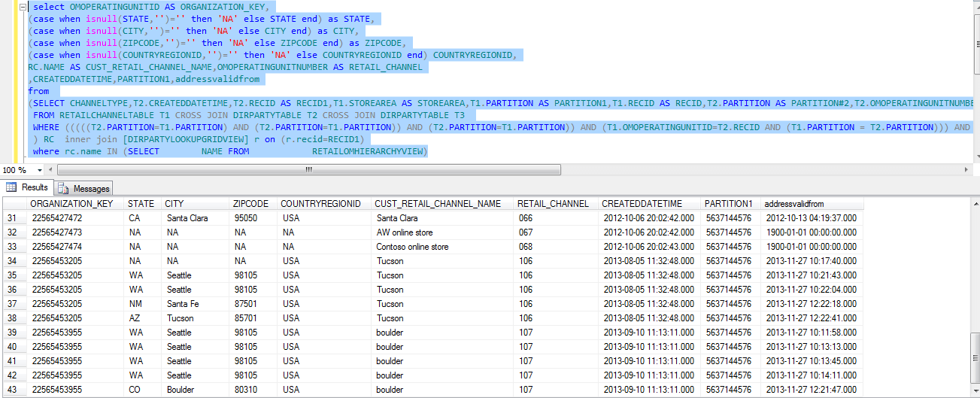The image size is (980, 398).
Task: Click the Contoso online store cell
Action: [443, 247]
